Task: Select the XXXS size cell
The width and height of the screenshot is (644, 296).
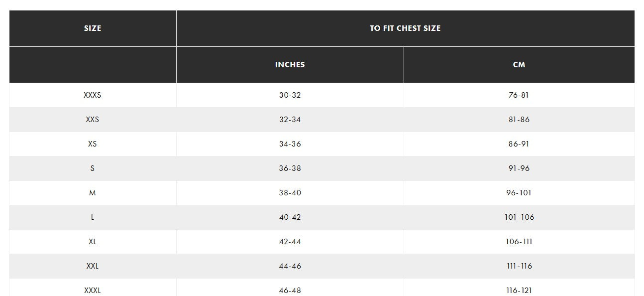Action: pos(93,95)
